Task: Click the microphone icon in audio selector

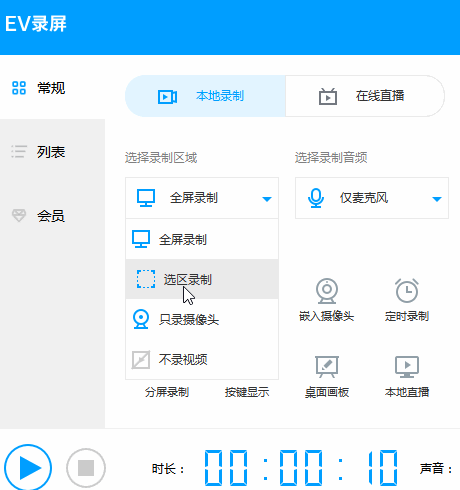Action: 316,198
